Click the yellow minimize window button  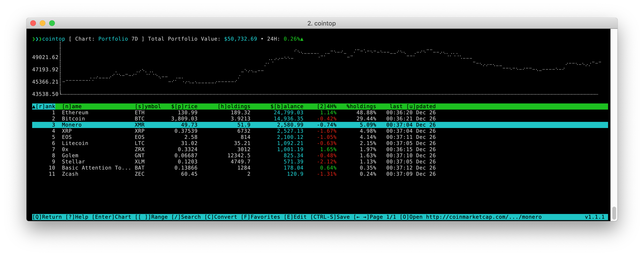43,23
